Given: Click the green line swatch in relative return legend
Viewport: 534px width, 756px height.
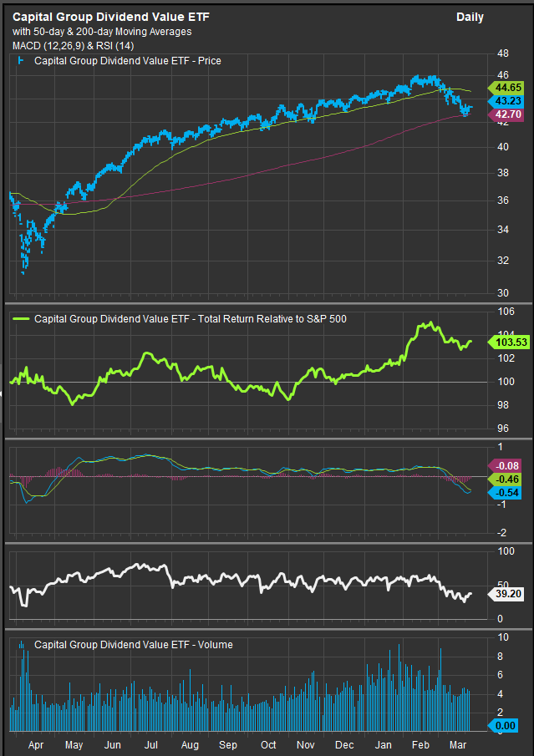Looking at the screenshot, I should coord(23,318).
